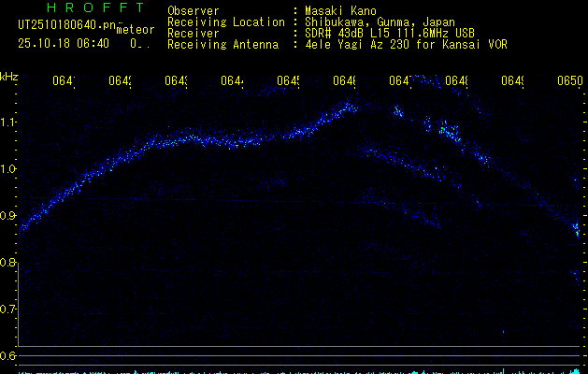Click the 0641 time axis marker
Viewport: 588px width, 374px height.
tap(64, 80)
